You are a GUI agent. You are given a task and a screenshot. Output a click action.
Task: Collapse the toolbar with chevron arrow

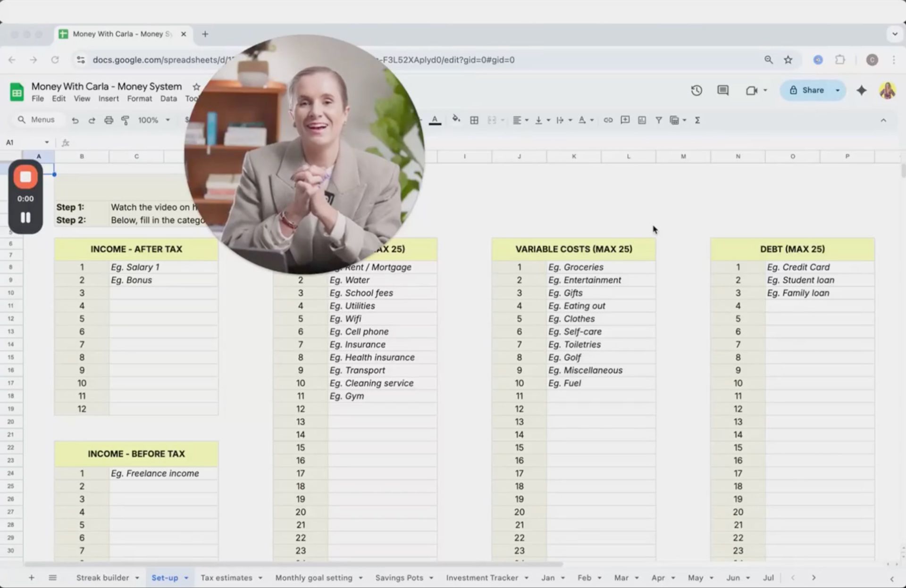pyautogui.click(x=883, y=120)
